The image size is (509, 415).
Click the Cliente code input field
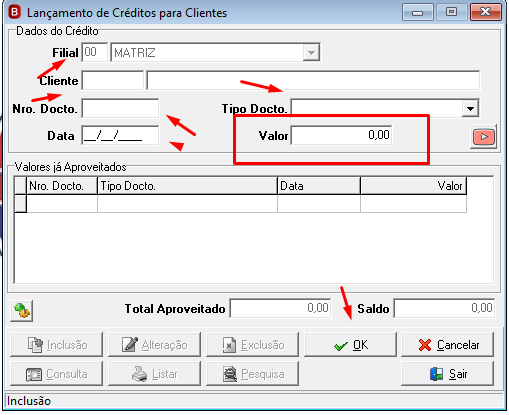pos(113,80)
